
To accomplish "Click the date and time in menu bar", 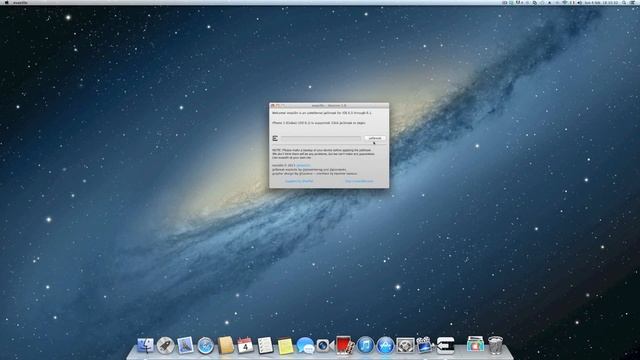I will tap(602, 2).
